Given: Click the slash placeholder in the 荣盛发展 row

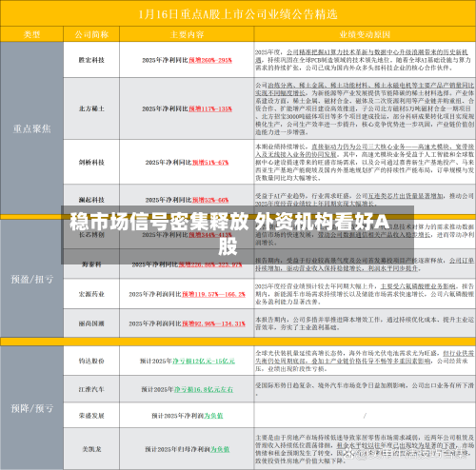Looking at the screenshot, I should tap(365, 416).
